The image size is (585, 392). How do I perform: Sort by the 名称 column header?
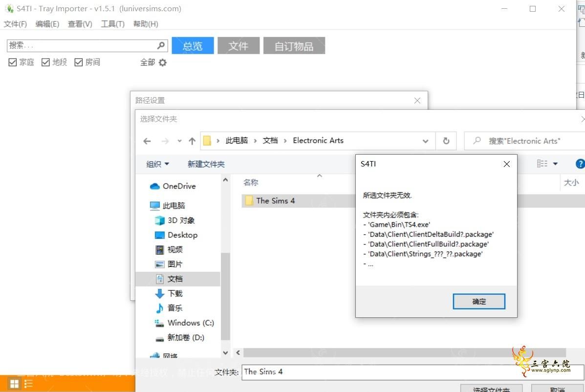251,182
